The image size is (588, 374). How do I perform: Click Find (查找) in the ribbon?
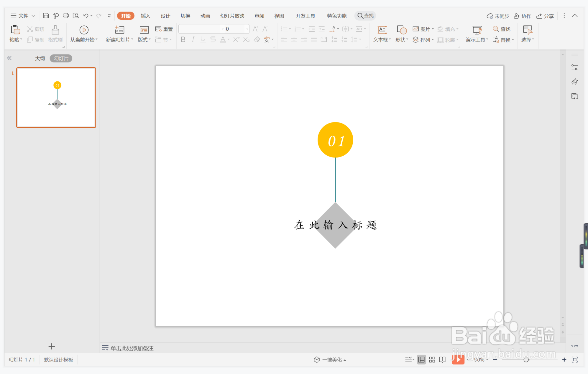(x=502, y=29)
